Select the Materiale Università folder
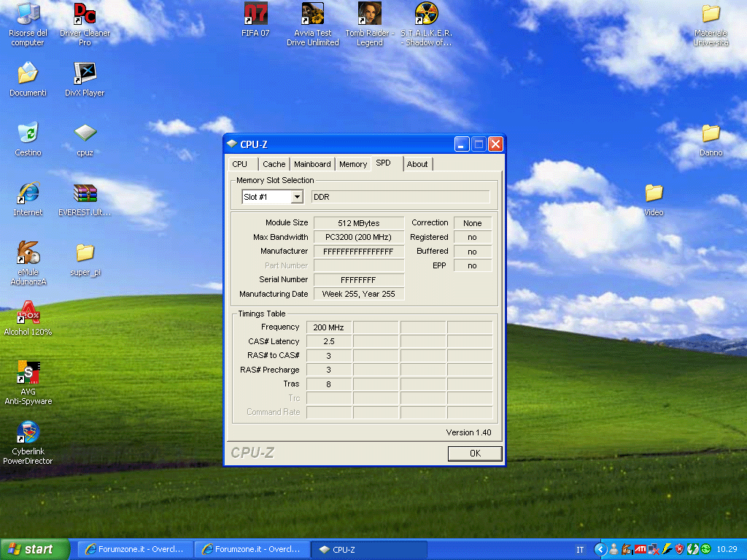The image size is (747, 560). tap(711, 25)
